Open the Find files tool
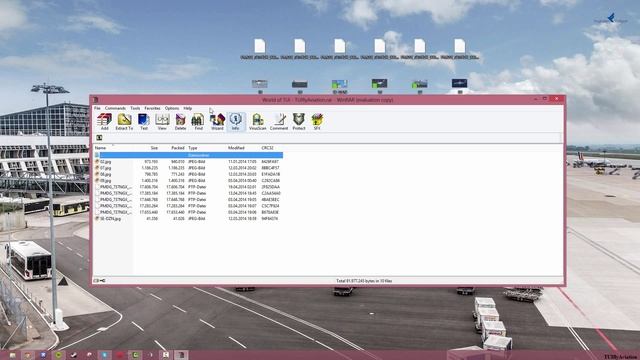Screen dimensions: 640x360 coord(198,122)
